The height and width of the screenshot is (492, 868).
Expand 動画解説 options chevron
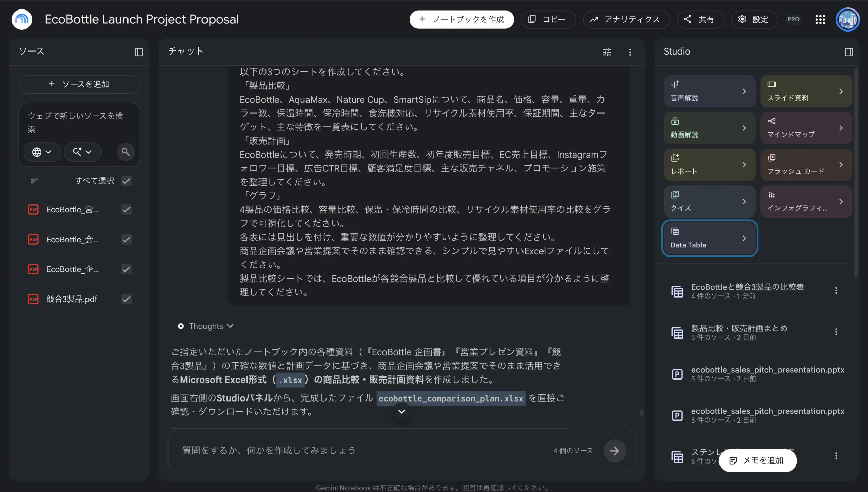coord(744,128)
